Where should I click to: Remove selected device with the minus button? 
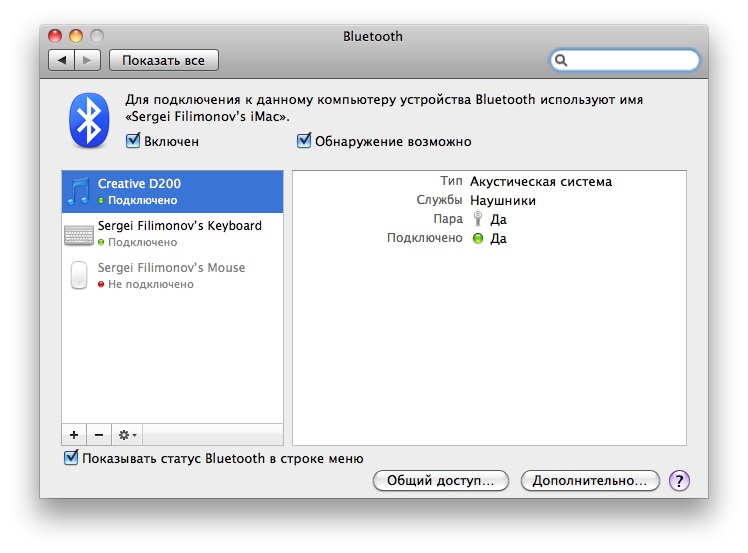click(x=99, y=435)
